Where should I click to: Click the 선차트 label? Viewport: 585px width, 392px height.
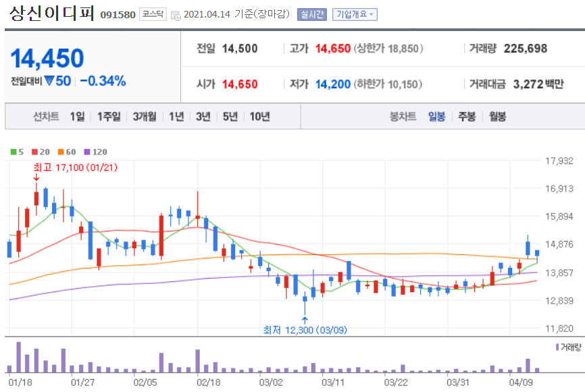click(46, 117)
